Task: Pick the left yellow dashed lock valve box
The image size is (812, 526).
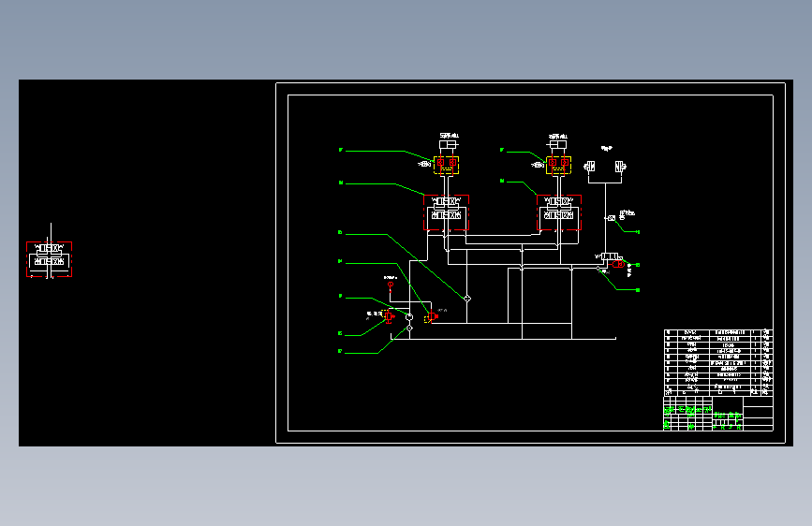Action: coord(446,165)
